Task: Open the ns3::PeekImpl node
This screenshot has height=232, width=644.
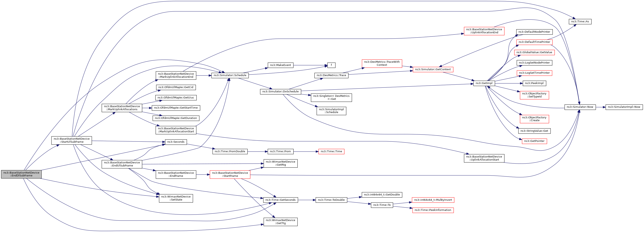Action: pos(535,83)
